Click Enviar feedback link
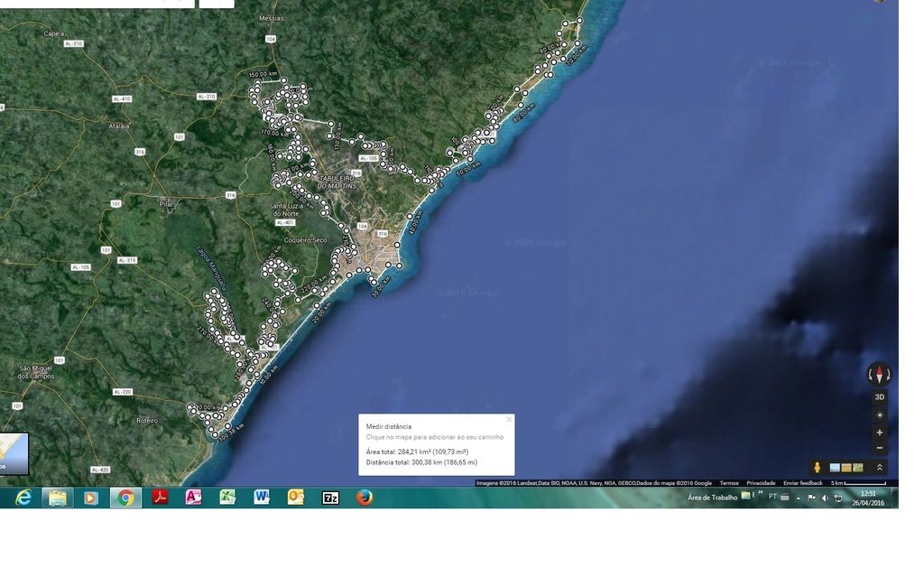924x578 pixels. [803, 483]
